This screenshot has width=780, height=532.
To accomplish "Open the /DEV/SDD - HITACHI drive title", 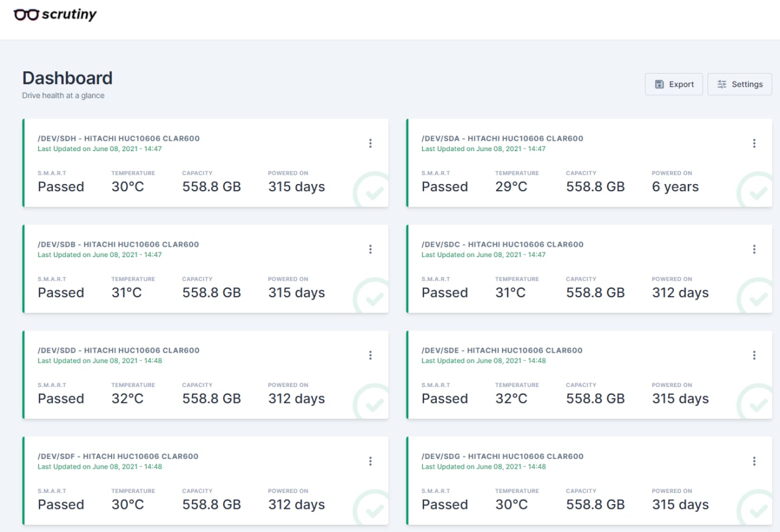I will pyautogui.click(x=119, y=350).
